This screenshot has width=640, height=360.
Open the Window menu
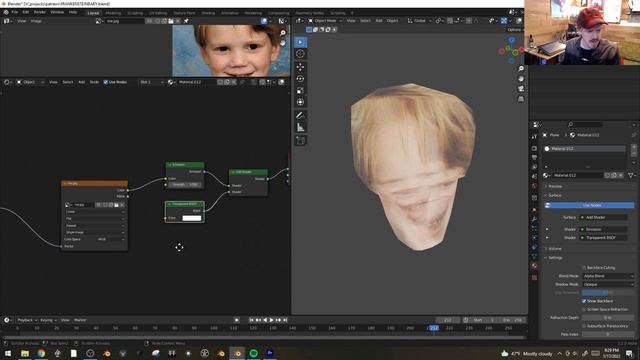click(57, 13)
